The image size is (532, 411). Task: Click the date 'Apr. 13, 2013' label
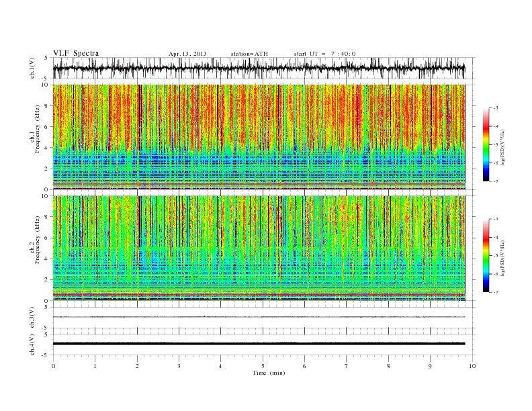[187, 54]
